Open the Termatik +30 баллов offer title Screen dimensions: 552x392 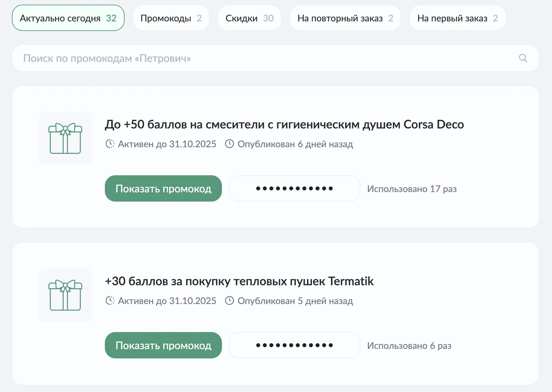click(239, 281)
